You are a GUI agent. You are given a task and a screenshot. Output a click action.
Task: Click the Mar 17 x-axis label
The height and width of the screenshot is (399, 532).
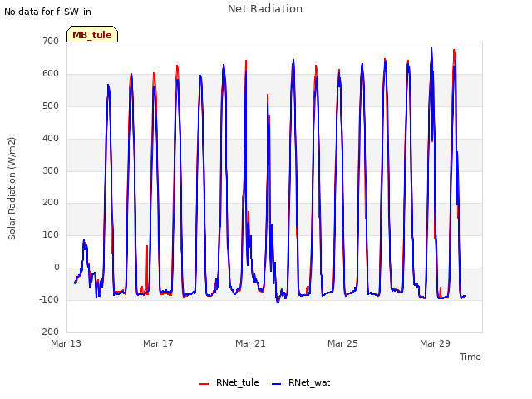[x=158, y=343]
